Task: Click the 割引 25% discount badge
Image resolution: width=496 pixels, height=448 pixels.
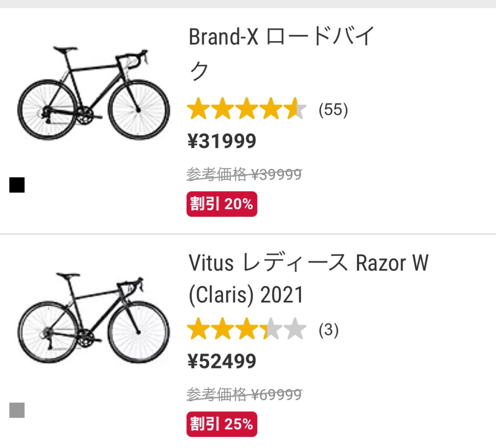Action: click(x=221, y=424)
